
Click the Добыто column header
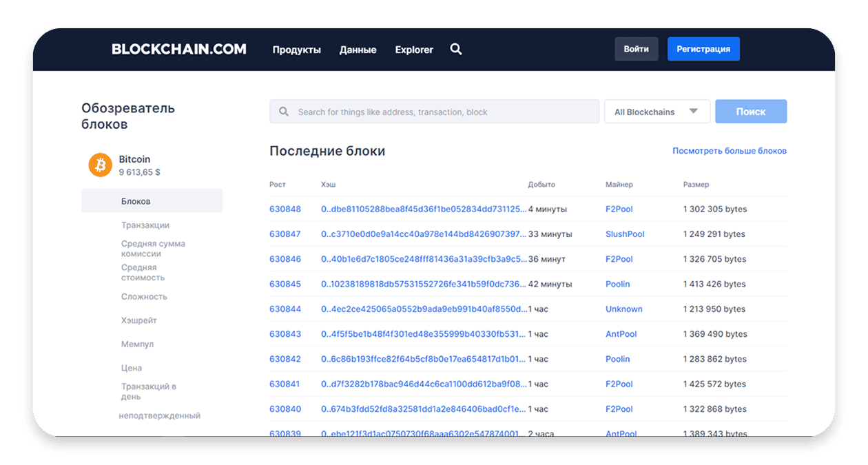coord(541,185)
